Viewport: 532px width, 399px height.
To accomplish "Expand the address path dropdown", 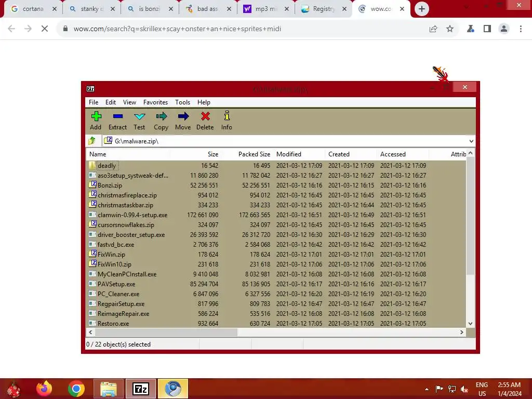I will [471, 141].
